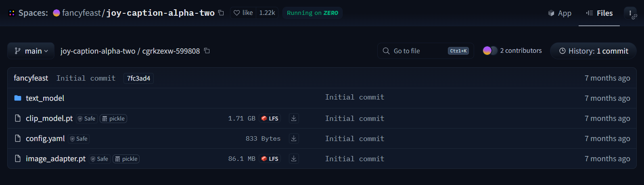Image resolution: width=644 pixels, height=185 pixels.
Task: Open the text_model folder
Action: (45, 98)
